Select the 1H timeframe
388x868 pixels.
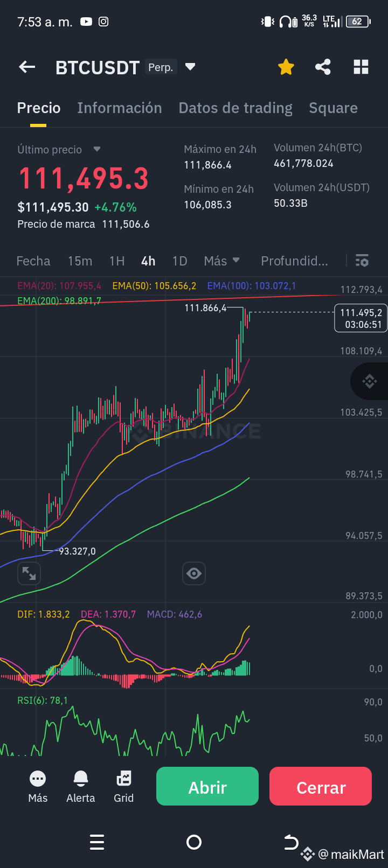117,261
